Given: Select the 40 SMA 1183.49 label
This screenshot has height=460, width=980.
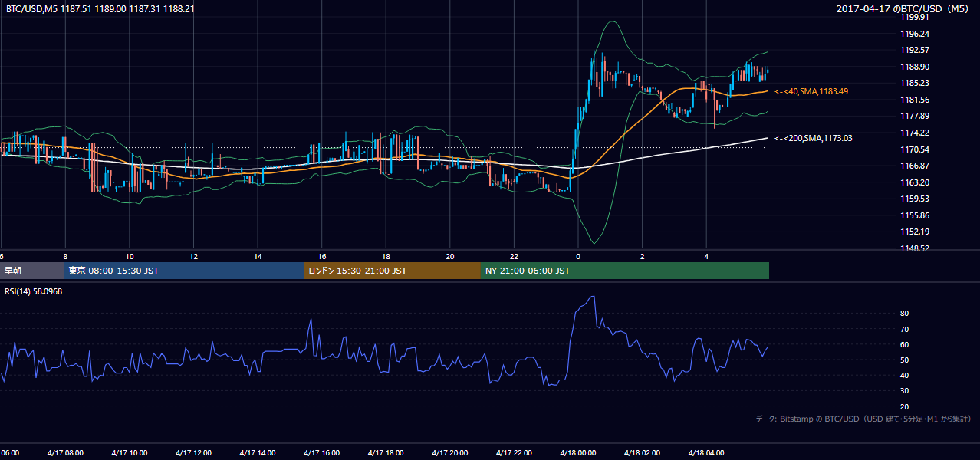Looking at the screenshot, I should click(811, 91).
